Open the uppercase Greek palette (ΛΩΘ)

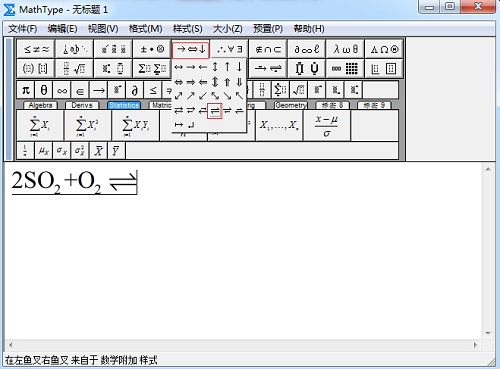coord(384,49)
